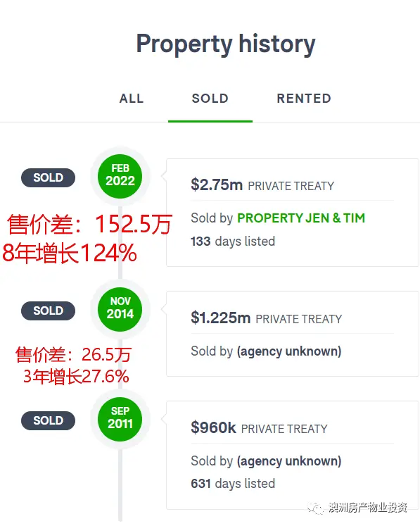The image size is (420, 526).
Task: Click the 631 days listed text
Action: (233, 483)
